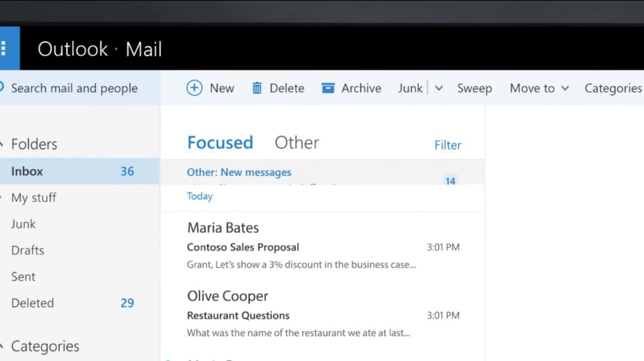Click the Archive box icon

click(327, 88)
